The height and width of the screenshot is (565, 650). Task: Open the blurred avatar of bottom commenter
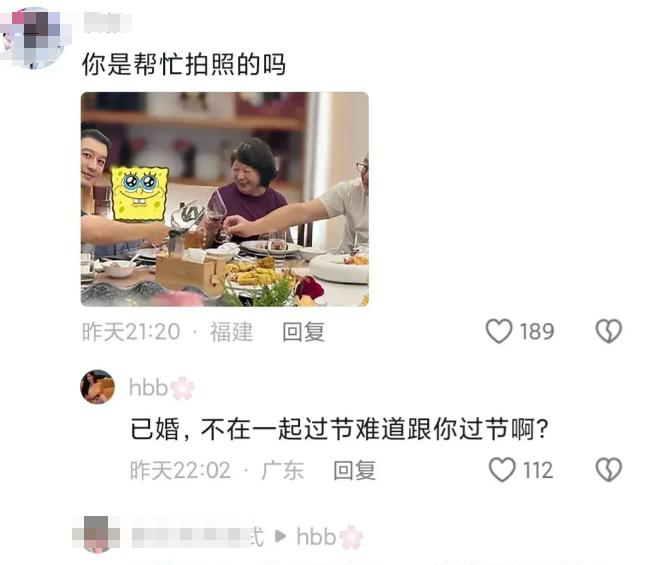pyautogui.click(x=97, y=534)
